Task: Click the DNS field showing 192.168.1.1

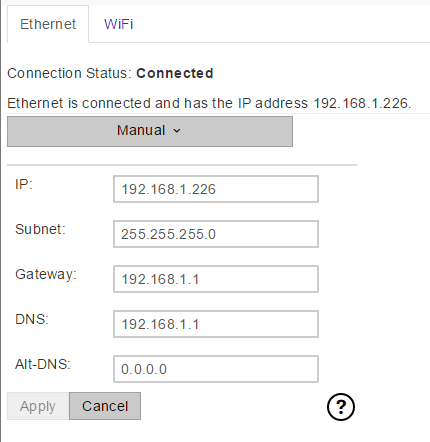Action: click(216, 324)
